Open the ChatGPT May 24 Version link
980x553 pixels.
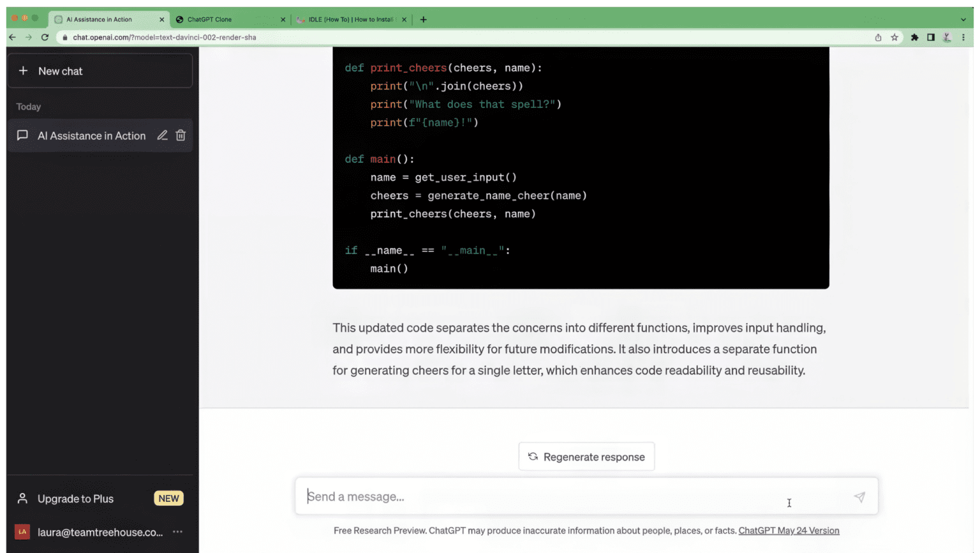(789, 531)
